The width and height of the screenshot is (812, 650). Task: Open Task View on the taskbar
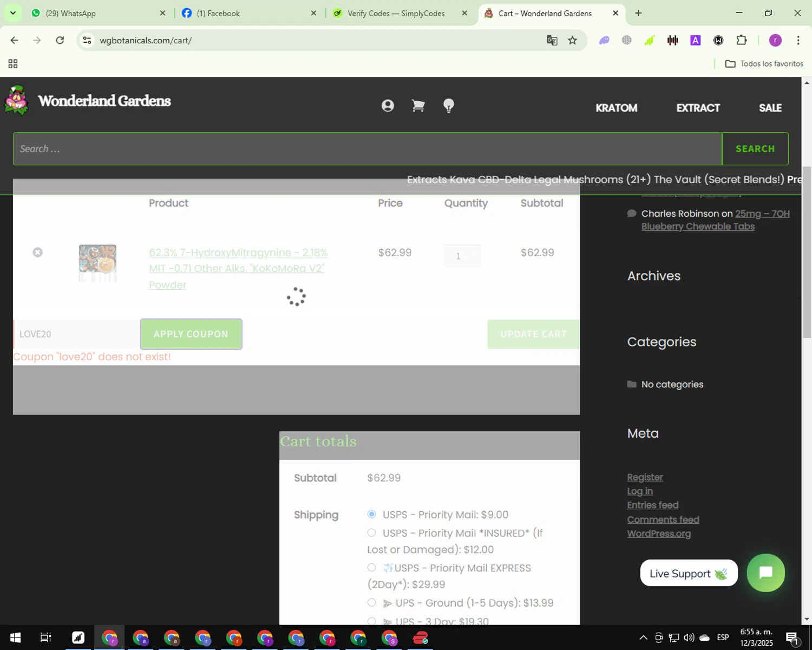[46, 638]
